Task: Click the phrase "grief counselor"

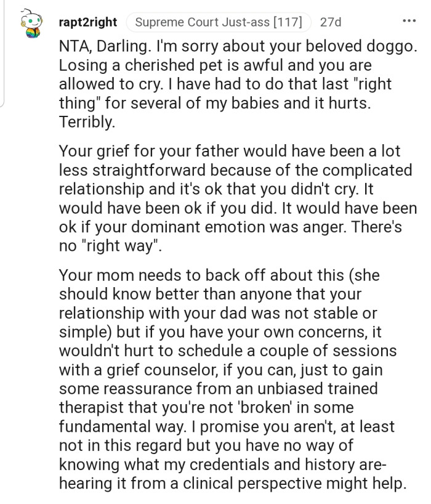Action: [x=163, y=370]
